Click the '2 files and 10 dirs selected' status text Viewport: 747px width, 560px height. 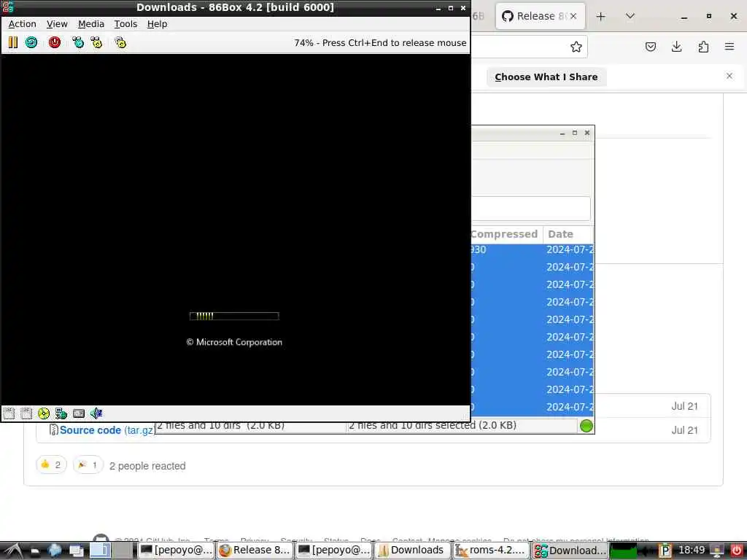point(432,425)
